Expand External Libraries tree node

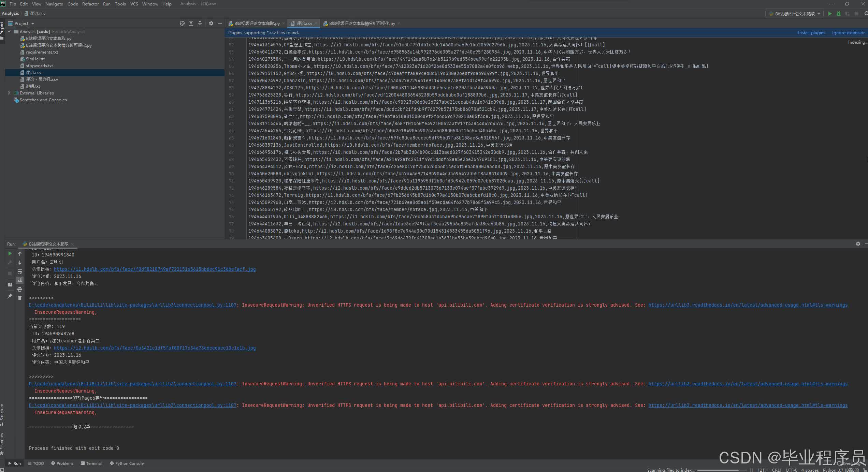(9, 93)
